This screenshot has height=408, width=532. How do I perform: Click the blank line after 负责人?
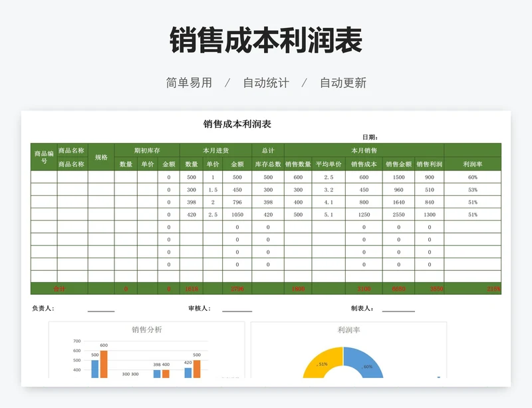coord(101,309)
